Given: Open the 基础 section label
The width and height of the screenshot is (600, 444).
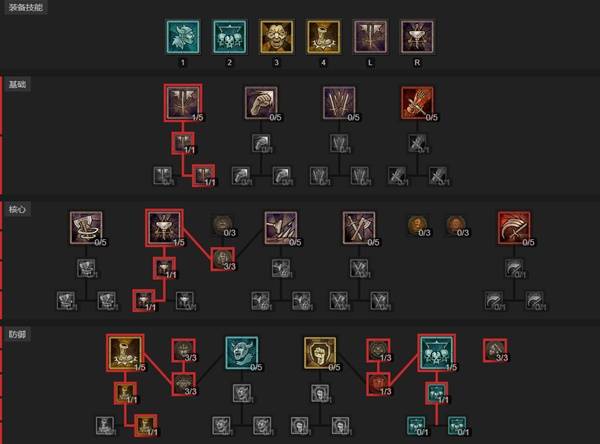Looking at the screenshot, I should coord(18,84).
